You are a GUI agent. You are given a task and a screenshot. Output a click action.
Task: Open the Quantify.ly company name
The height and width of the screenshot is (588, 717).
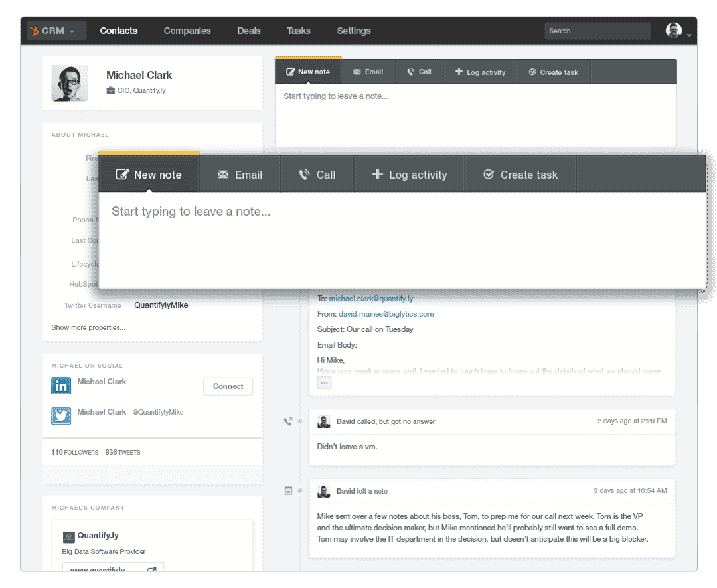tap(98, 536)
